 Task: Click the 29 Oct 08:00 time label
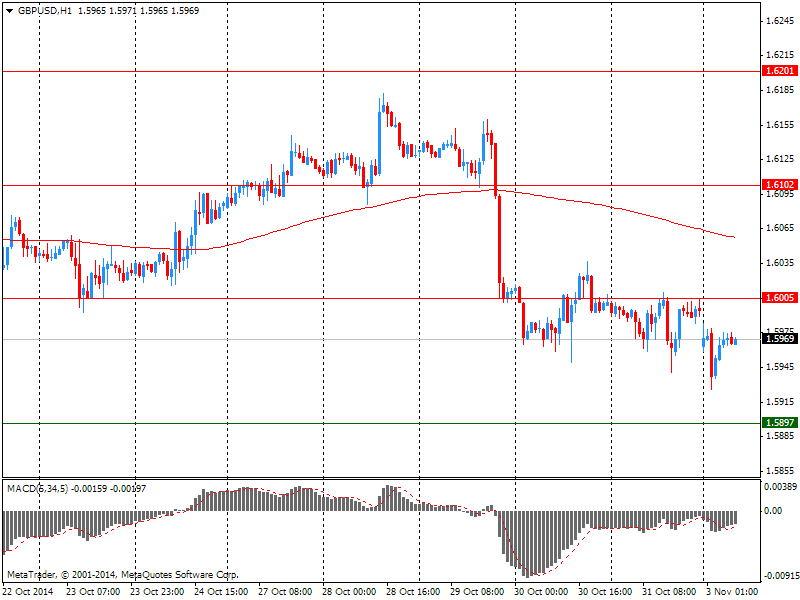(478, 592)
